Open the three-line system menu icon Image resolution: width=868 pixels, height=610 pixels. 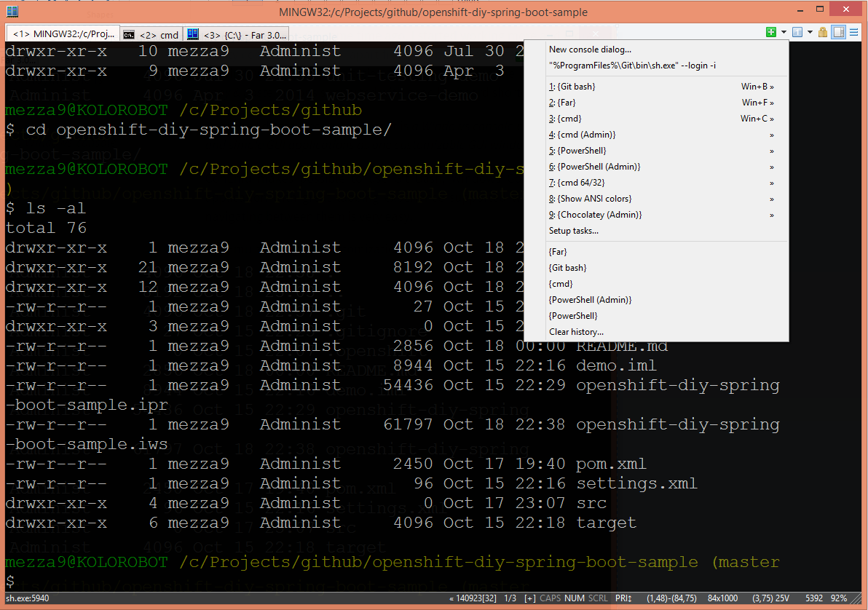854,32
